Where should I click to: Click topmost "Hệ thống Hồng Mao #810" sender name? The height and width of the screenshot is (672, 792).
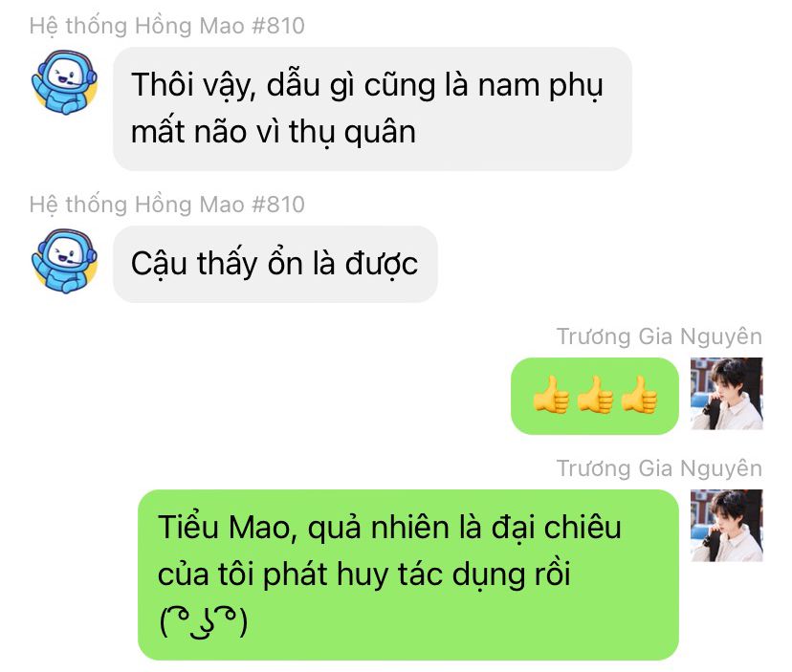[x=167, y=26]
